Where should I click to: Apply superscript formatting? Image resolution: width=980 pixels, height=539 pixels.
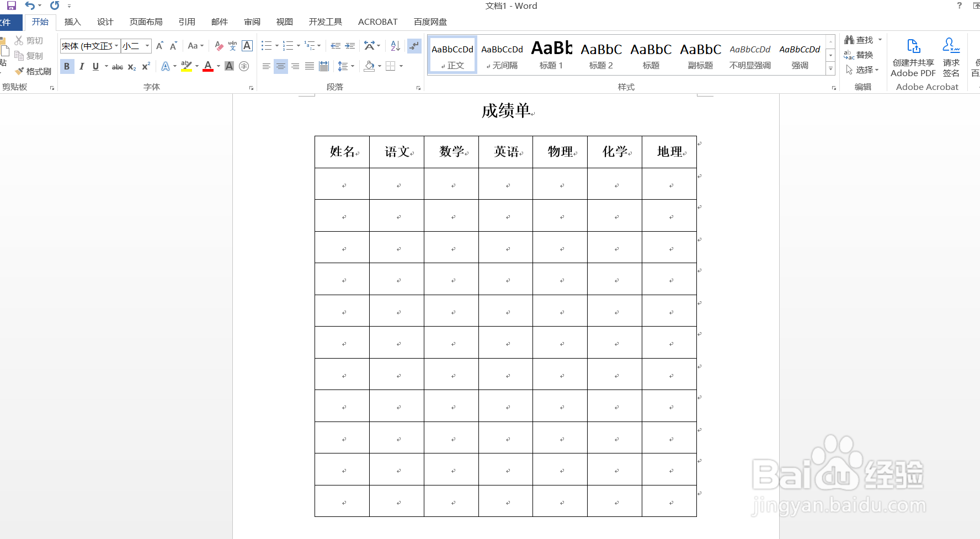point(146,67)
